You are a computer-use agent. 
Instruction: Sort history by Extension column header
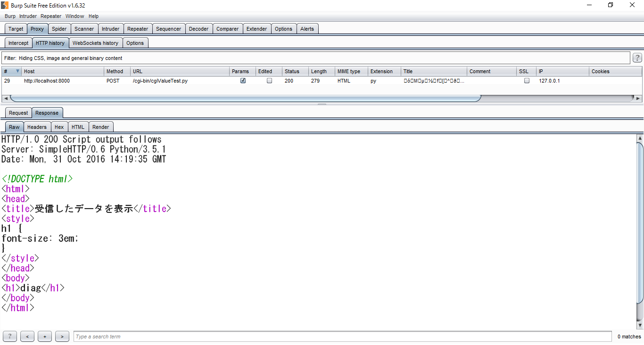(x=385, y=71)
